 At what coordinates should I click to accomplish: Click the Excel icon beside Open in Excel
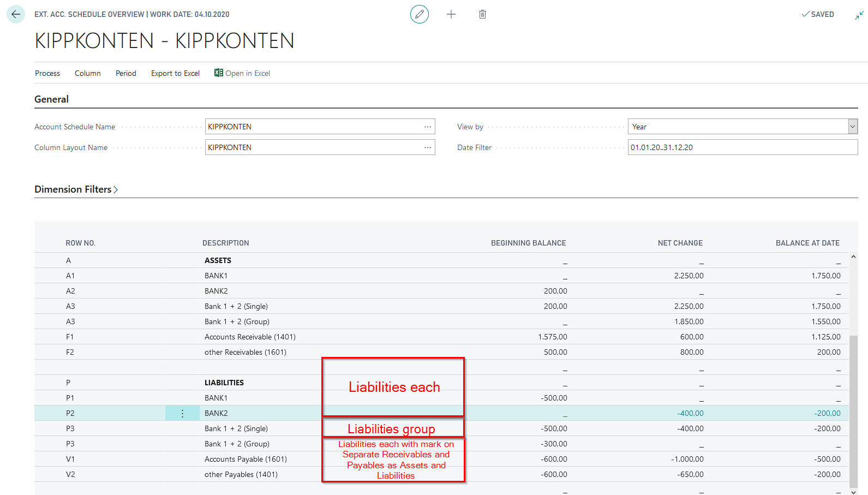point(219,73)
